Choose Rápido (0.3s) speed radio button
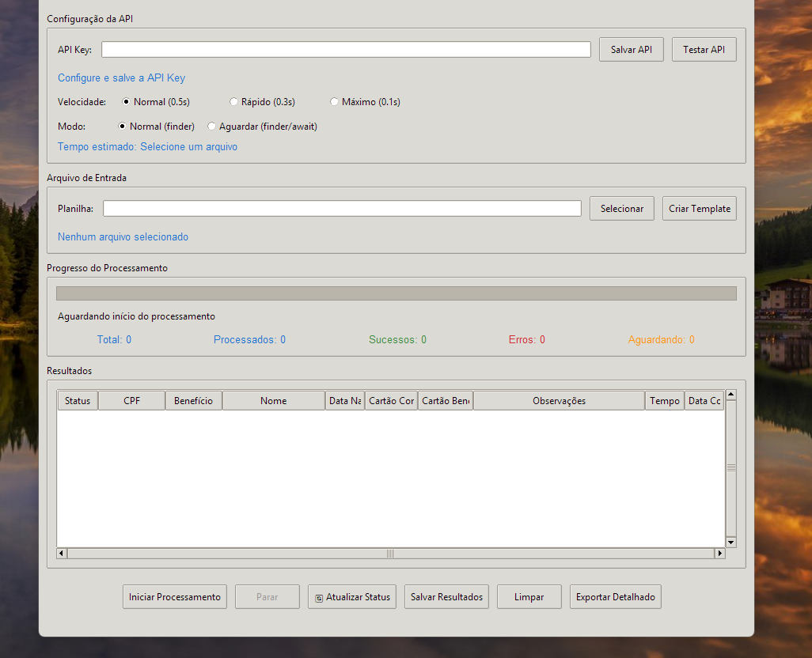The width and height of the screenshot is (812, 658). (233, 102)
